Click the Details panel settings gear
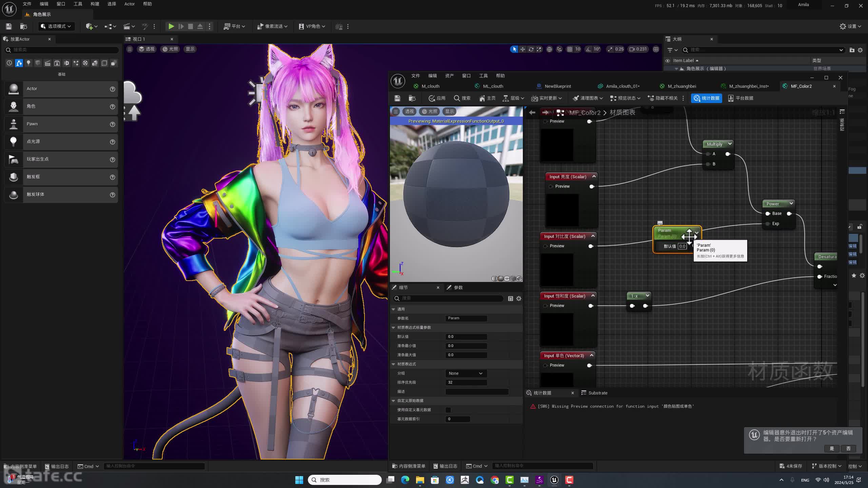868x488 pixels. click(x=519, y=299)
